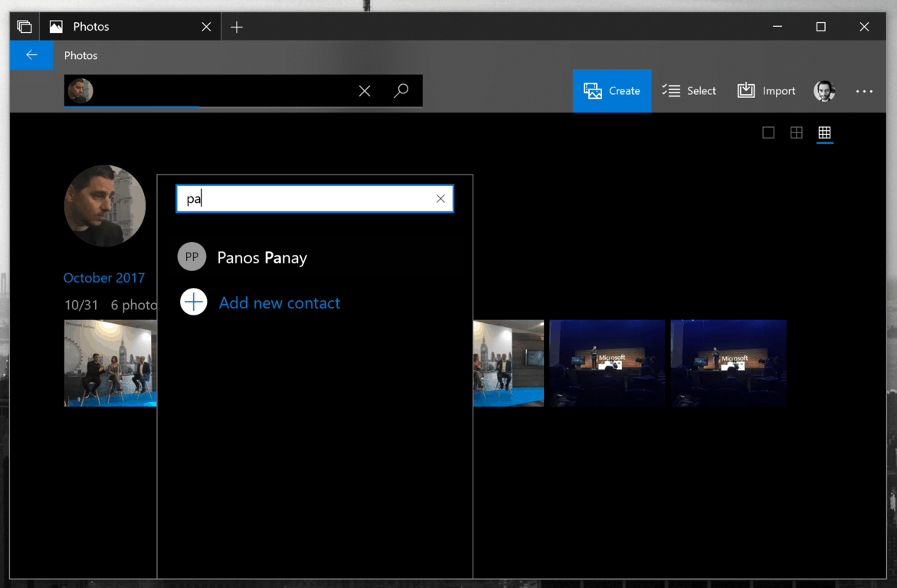The width and height of the screenshot is (897, 588).
Task: Add a new tab with plus icon
Action: (x=236, y=27)
